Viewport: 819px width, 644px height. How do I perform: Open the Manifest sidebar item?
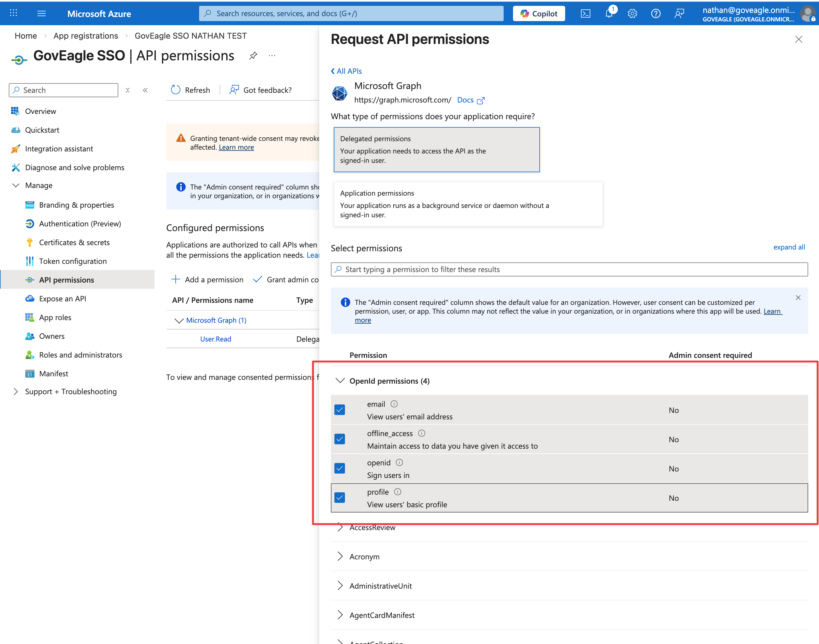54,374
